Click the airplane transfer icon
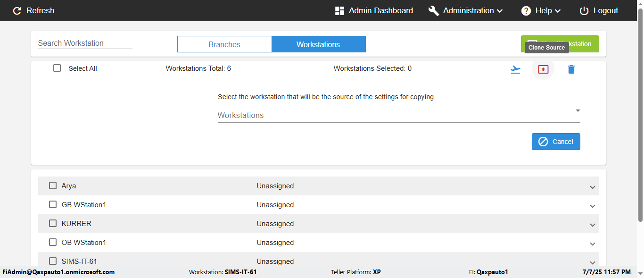This screenshot has height=278, width=644. pos(516,69)
